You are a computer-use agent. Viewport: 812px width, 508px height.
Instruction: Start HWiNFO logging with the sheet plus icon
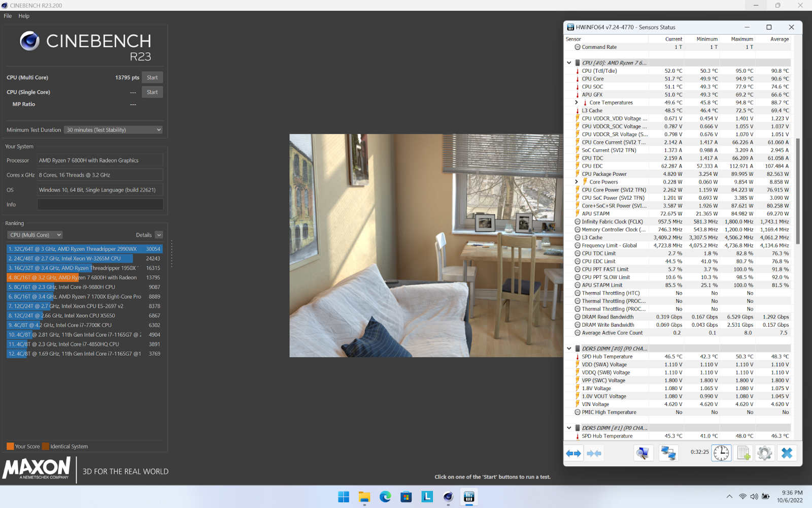[743, 453]
